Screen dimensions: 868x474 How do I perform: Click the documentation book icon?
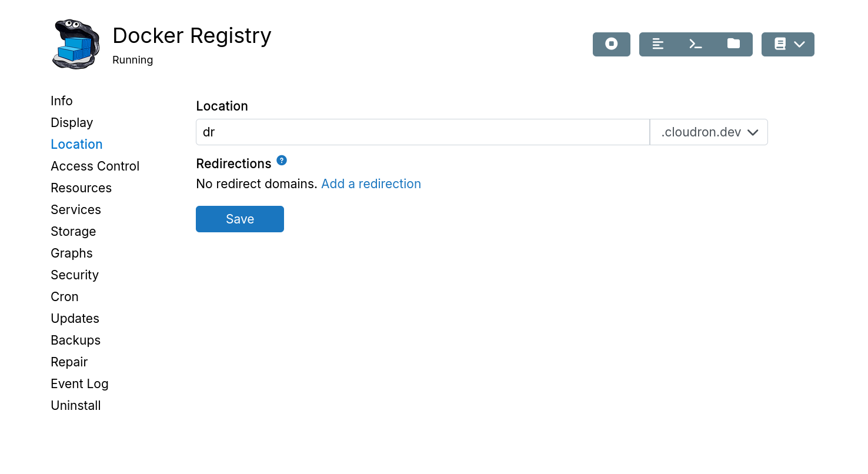(780, 44)
